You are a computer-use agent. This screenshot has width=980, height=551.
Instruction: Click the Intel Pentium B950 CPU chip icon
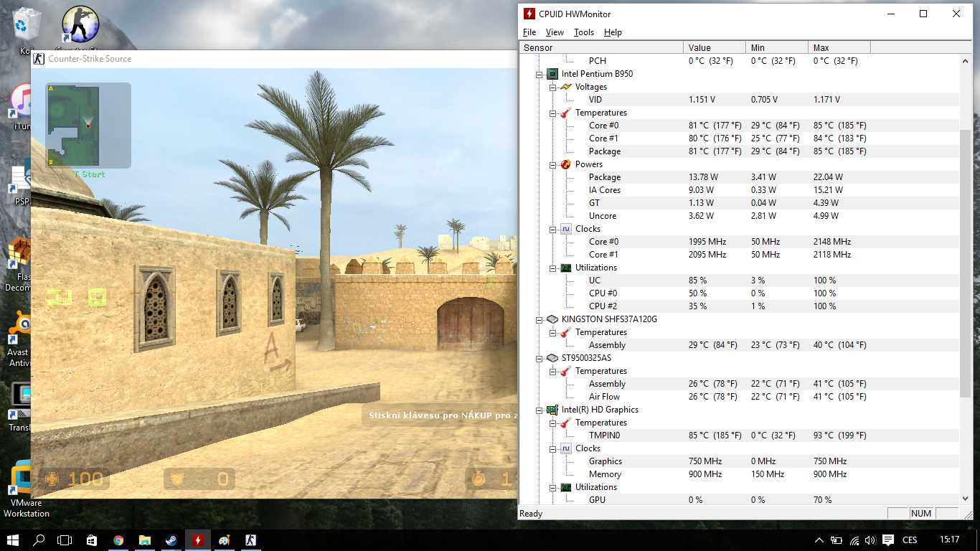(552, 74)
